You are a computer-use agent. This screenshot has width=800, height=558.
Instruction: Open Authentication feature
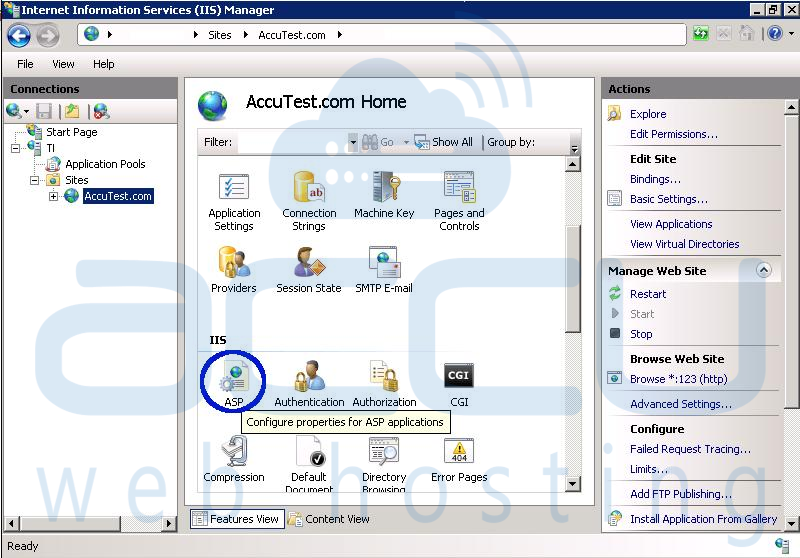pos(309,384)
